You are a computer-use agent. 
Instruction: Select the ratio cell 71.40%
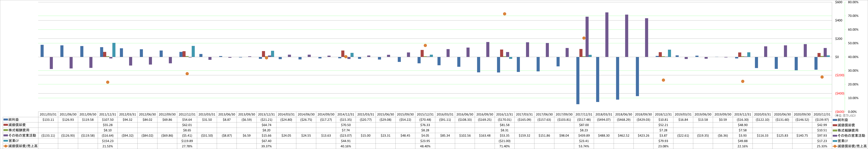(x=504, y=146)
